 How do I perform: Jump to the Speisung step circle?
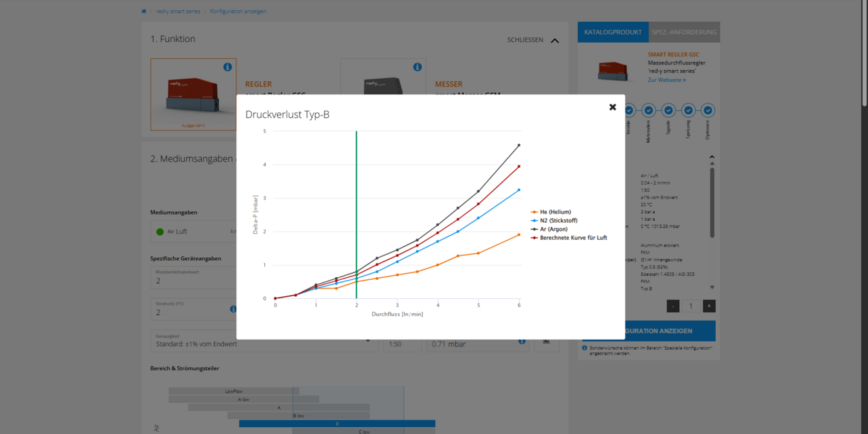pyautogui.click(x=688, y=110)
